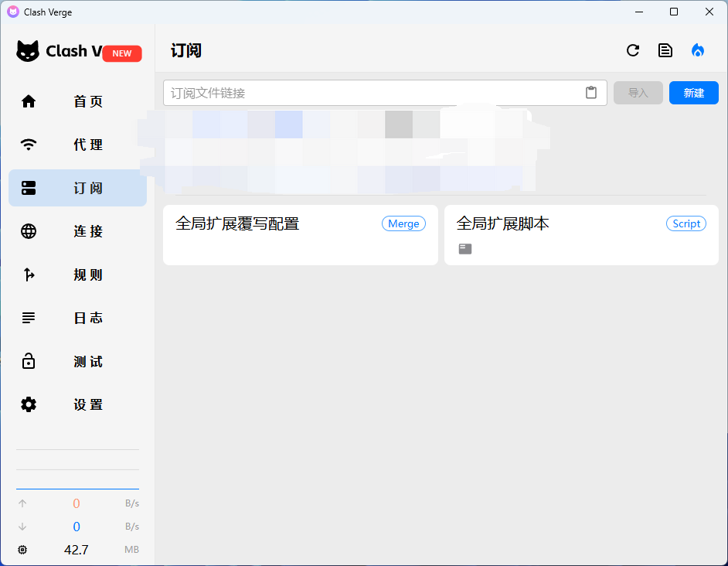Click the Clash Verge cat logo
Image resolution: width=728 pixels, height=566 pixels.
pyautogui.click(x=29, y=52)
